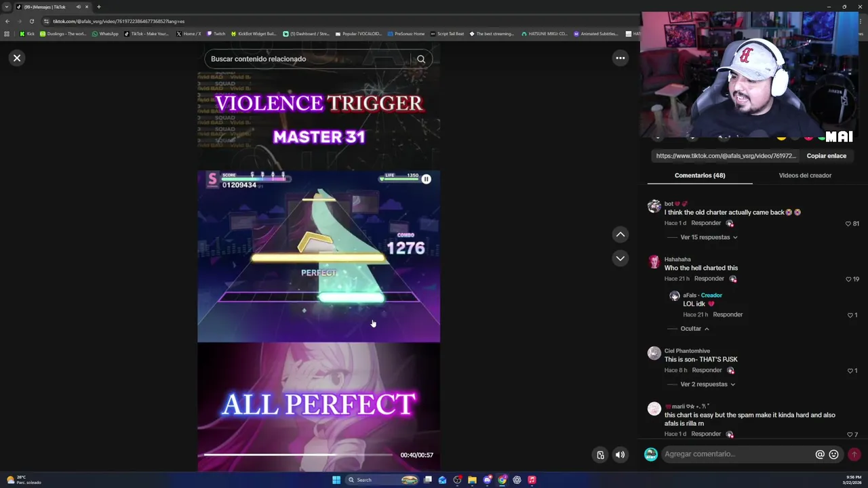This screenshot has width=868, height=488.
Task: Copy the video link with Copiar enlace
Action: [826, 156]
